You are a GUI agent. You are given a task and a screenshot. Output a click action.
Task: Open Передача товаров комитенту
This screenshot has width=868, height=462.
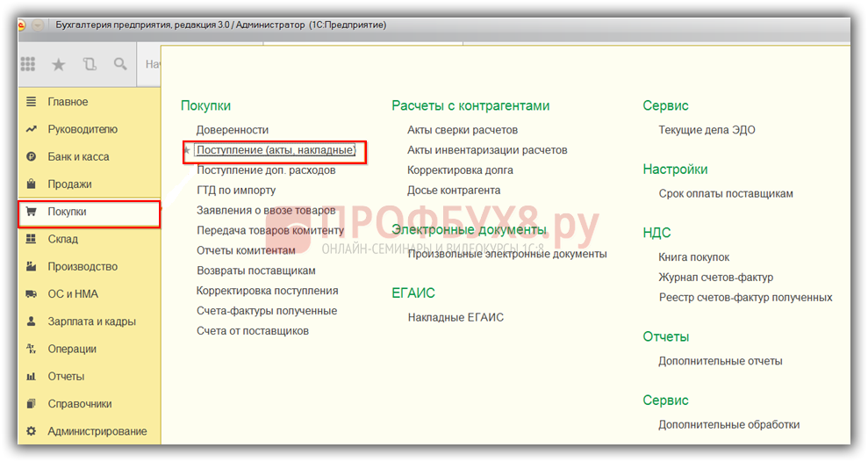click(270, 230)
